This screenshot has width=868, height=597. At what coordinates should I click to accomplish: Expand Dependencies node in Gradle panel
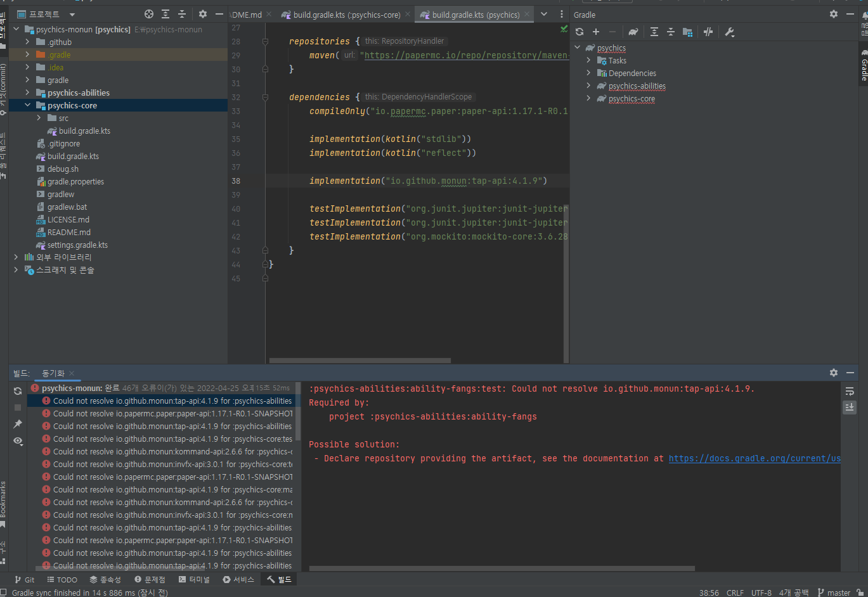588,73
